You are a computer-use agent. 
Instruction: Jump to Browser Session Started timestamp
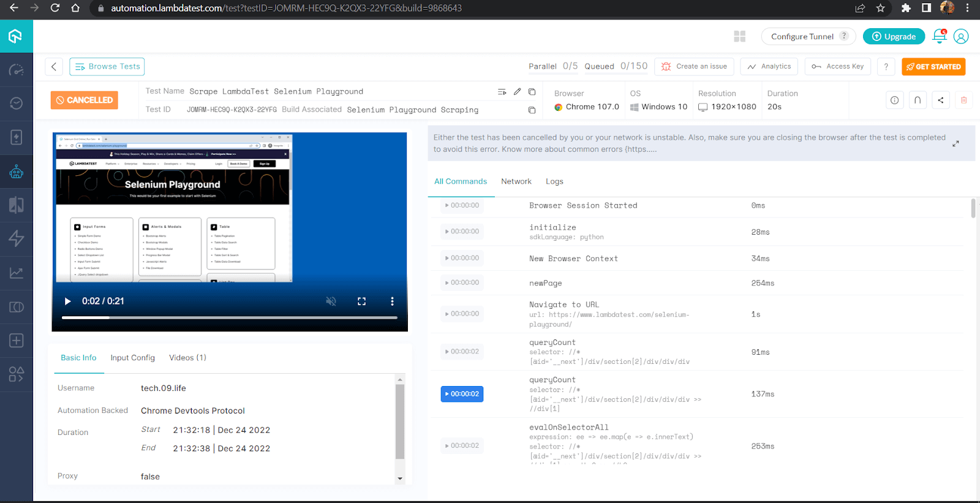(x=462, y=205)
